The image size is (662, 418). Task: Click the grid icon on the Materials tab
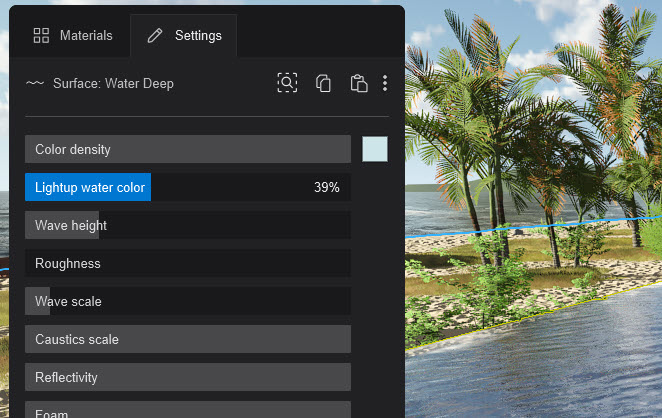(41, 36)
